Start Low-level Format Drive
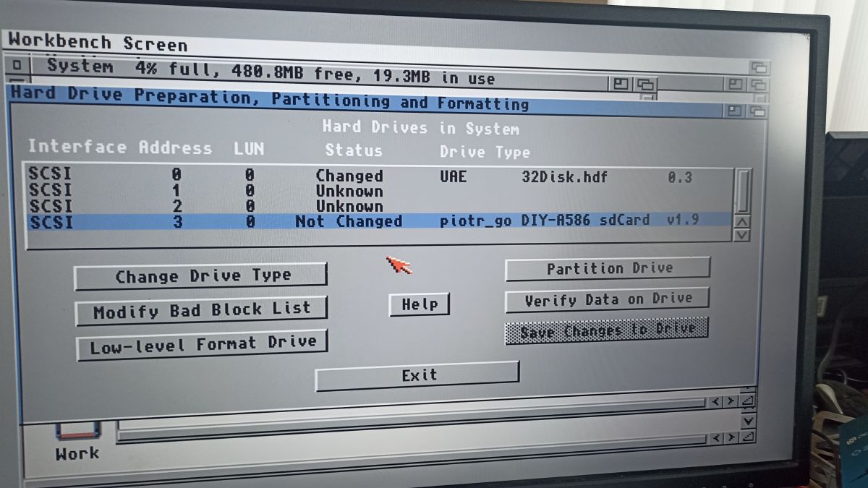The width and height of the screenshot is (868, 488). click(x=202, y=345)
